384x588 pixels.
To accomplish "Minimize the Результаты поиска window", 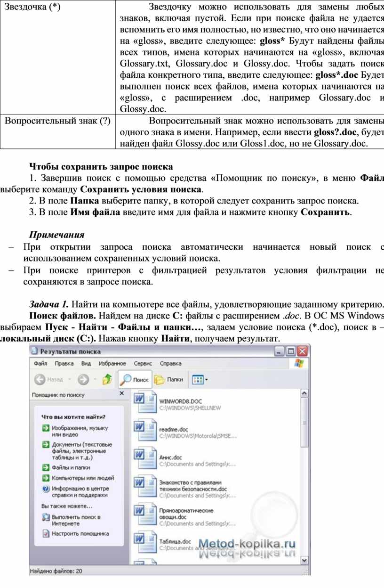I will [280, 351].
